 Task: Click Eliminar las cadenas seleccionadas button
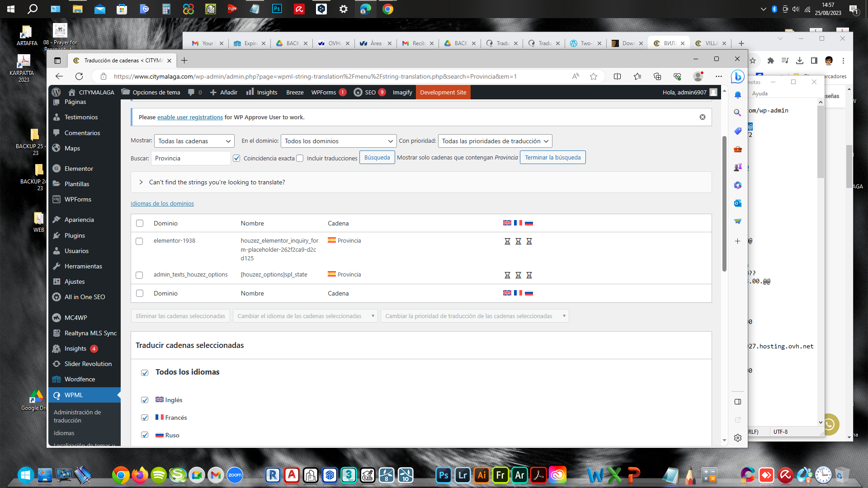click(x=180, y=316)
